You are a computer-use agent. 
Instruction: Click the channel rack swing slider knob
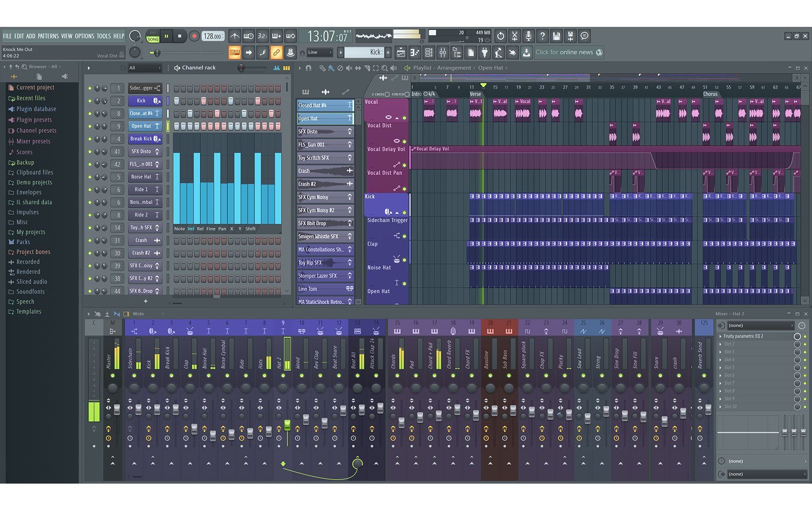241,68
